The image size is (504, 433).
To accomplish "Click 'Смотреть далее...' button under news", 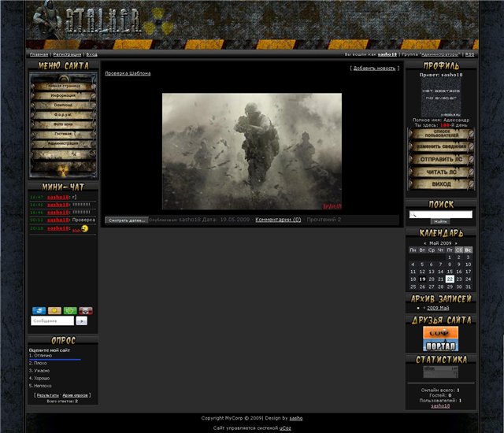I will click(127, 220).
